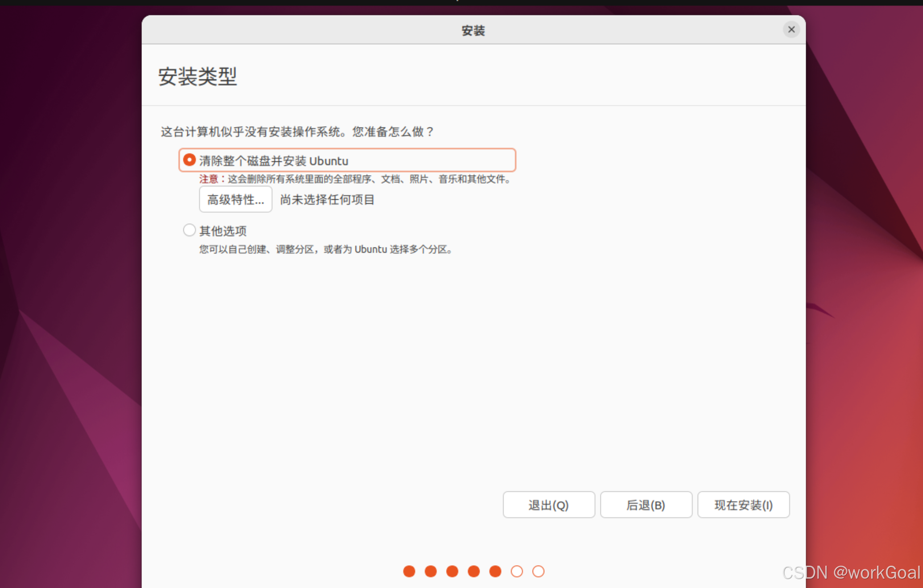Click the text 尚未选择任何项目
Image resolution: width=923 pixels, height=588 pixels.
click(x=327, y=199)
